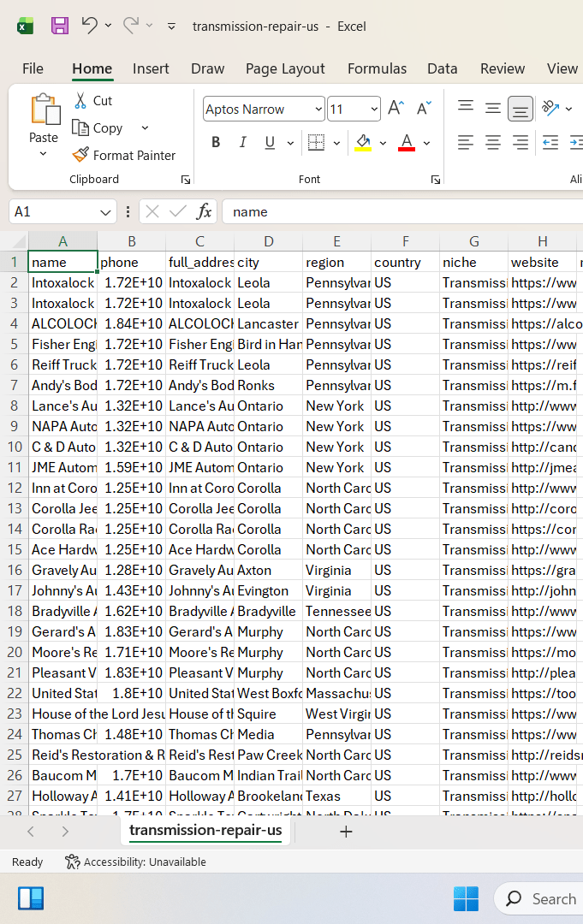583x924 pixels.
Task: Click the Decrease Indent icon
Action: 550,142
